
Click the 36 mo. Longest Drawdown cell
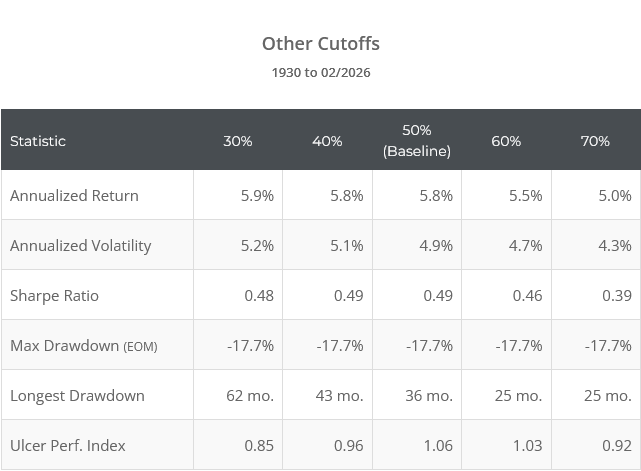429,395
